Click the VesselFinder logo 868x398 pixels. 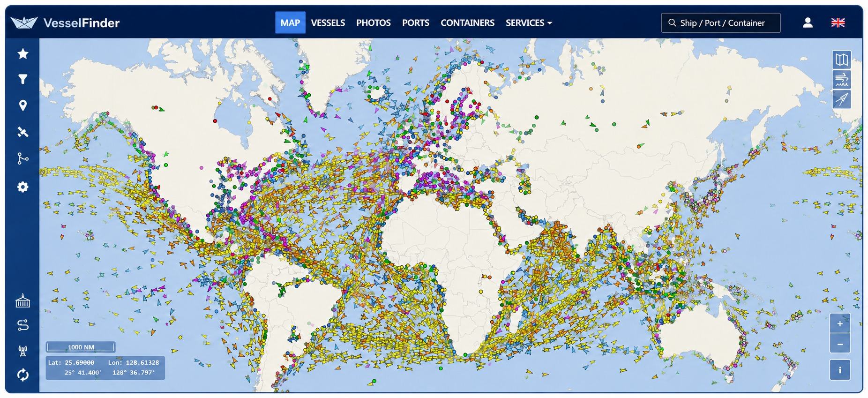click(65, 23)
